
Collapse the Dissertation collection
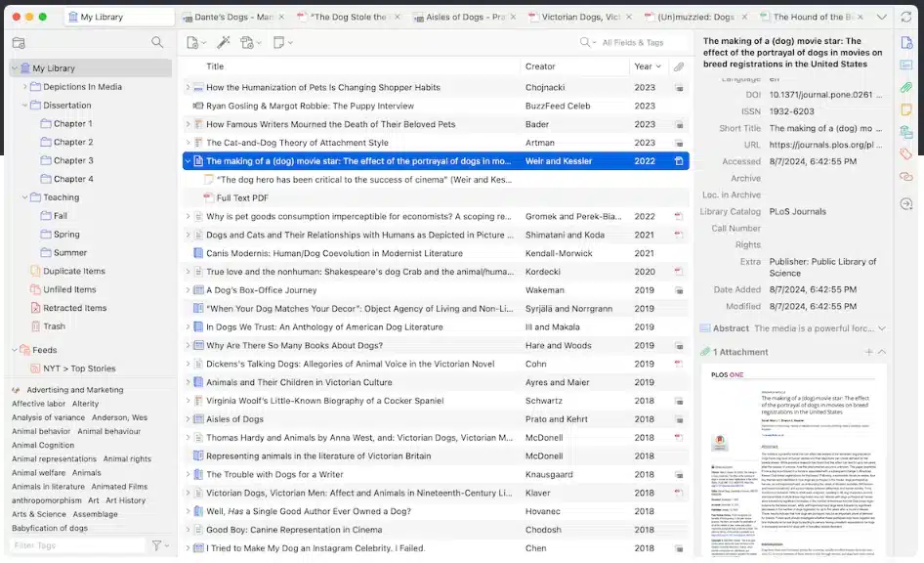[24, 105]
